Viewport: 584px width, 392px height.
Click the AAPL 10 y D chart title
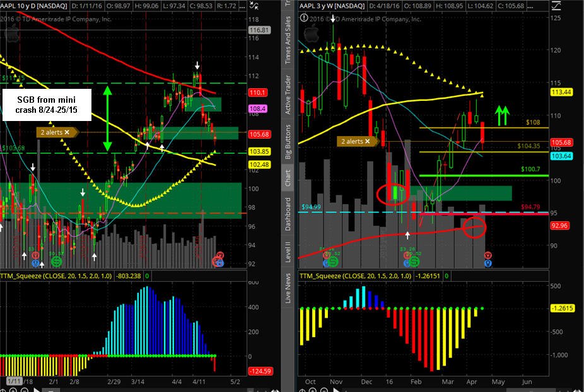click(x=33, y=6)
